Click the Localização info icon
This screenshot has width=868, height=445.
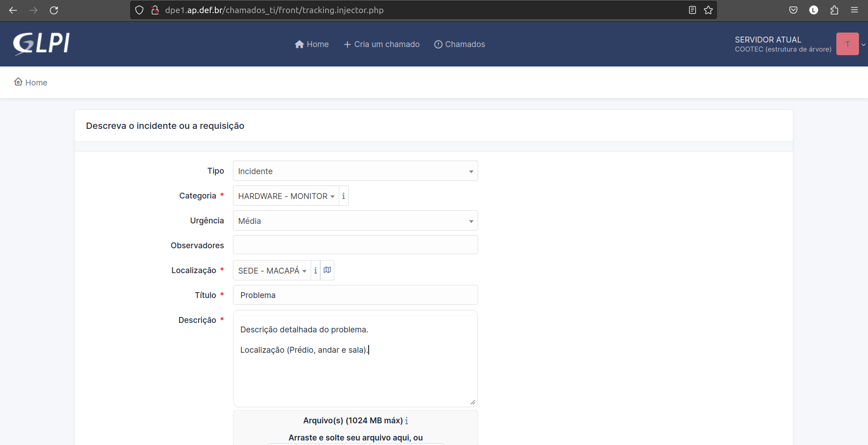point(315,270)
